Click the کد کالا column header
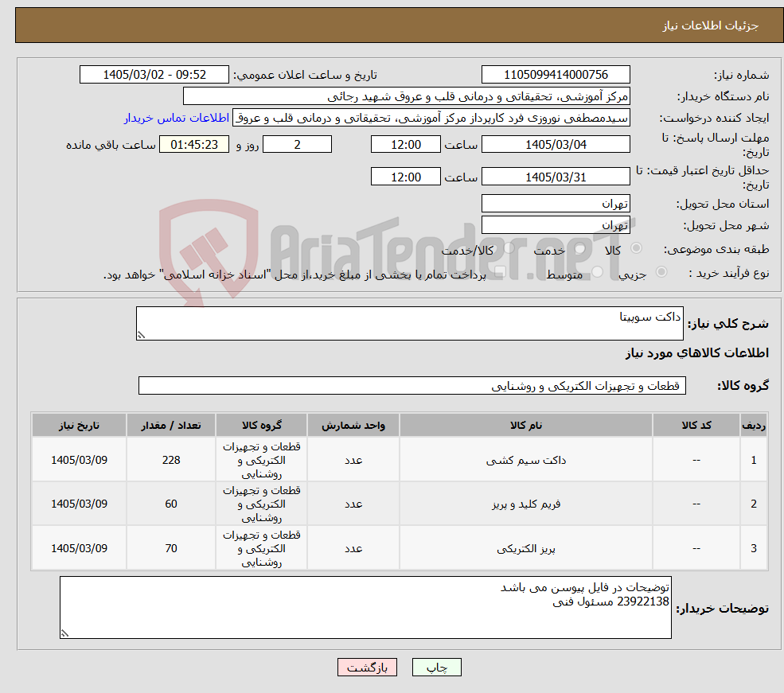This screenshot has height=693, width=784. [x=696, y=425]
